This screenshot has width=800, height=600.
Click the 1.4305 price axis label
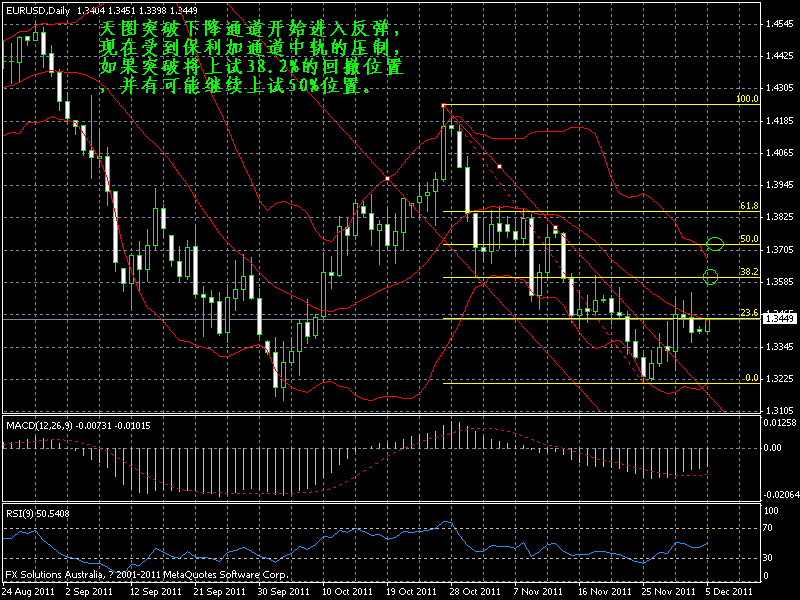[x=780, y=89]
